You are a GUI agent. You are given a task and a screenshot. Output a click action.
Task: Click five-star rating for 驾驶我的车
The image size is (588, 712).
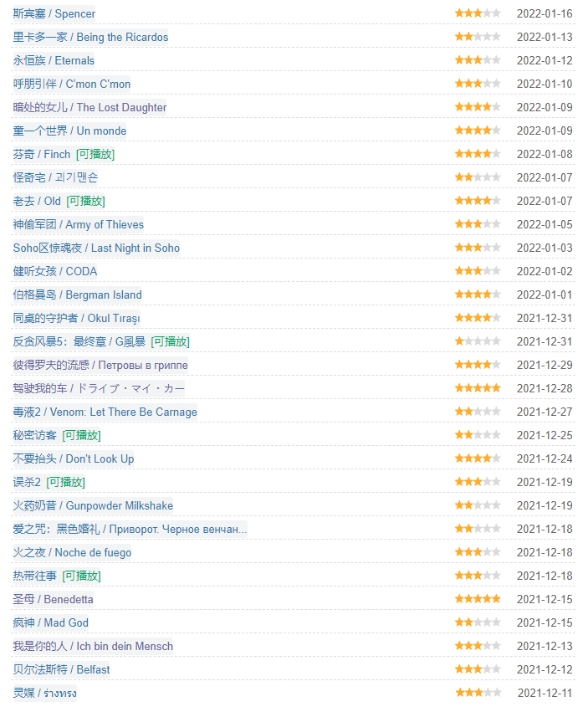(x=478, y=388)
